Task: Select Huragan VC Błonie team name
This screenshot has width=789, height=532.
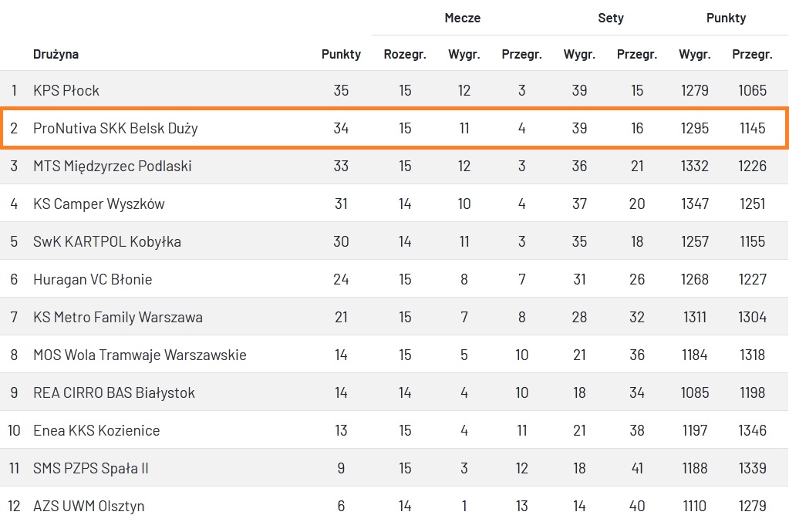Action: pos(93,279)
